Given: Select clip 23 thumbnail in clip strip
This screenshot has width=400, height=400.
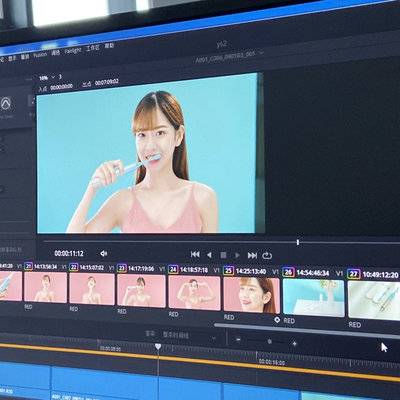Looking at the screenshot, I should [x=141, y=290].
